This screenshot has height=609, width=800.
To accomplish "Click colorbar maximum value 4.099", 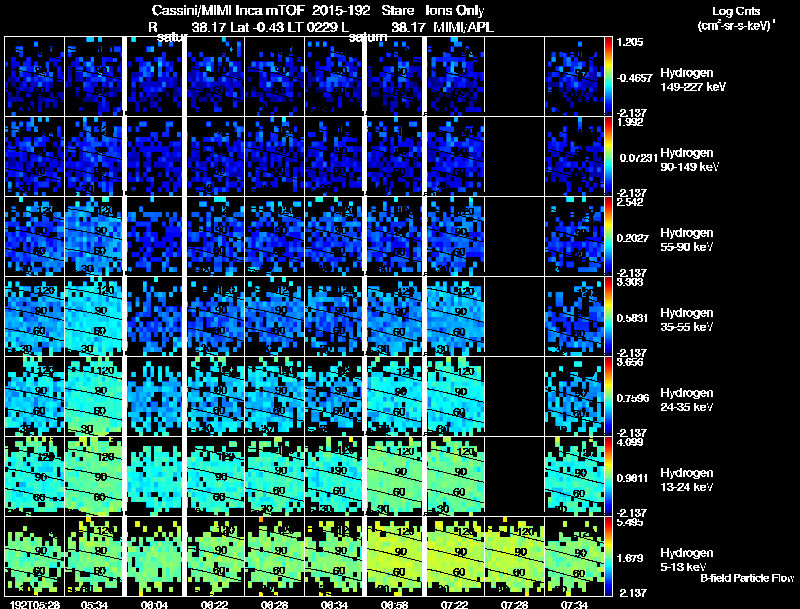I will point(630,443).
